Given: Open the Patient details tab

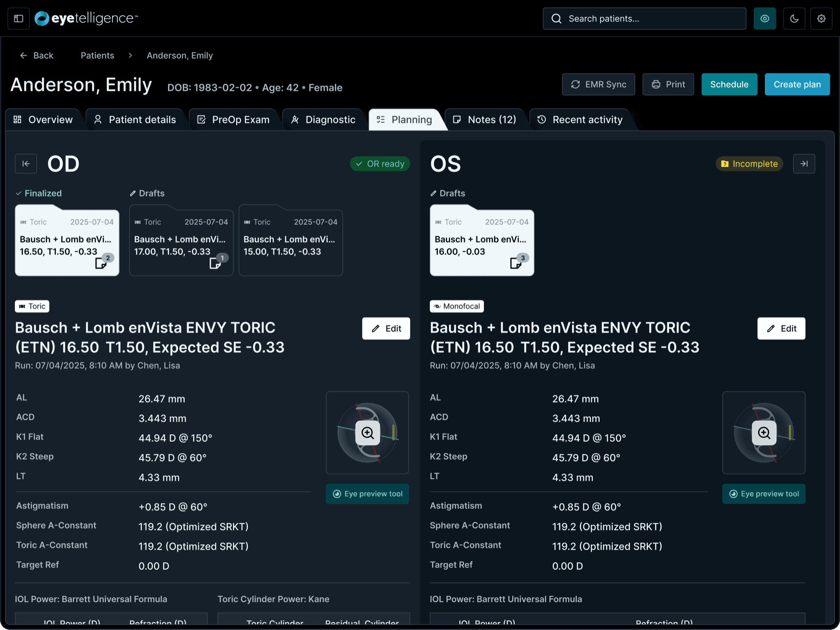Looking at the screenshot, I should 135,120.
